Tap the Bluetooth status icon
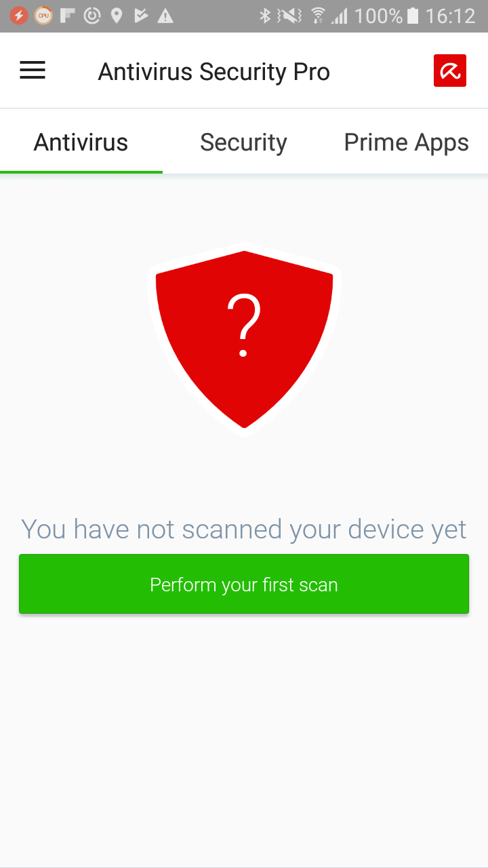The width and height of the screenshot is (488, 868). (x=265, y=16)
